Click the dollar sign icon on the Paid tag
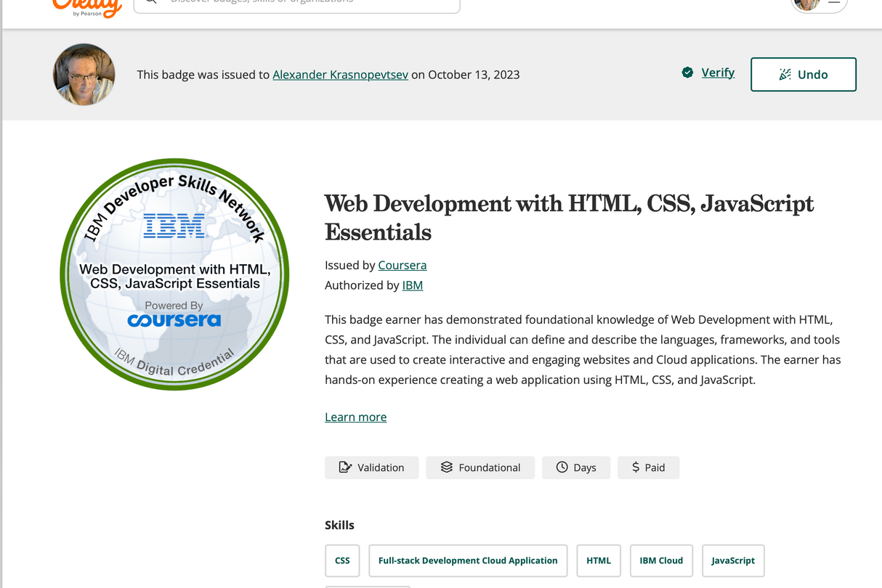The height and width of the screenshot is (588, 882). [636, 467]
